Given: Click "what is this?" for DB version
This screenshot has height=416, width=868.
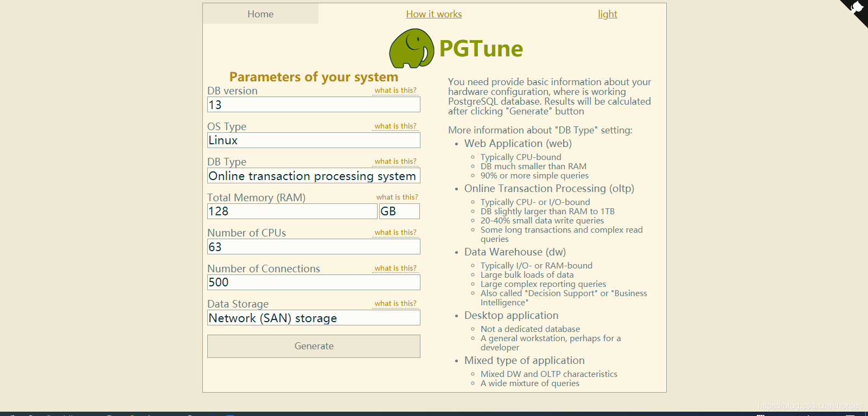Looking at the screenshot, I should [395, 91].
